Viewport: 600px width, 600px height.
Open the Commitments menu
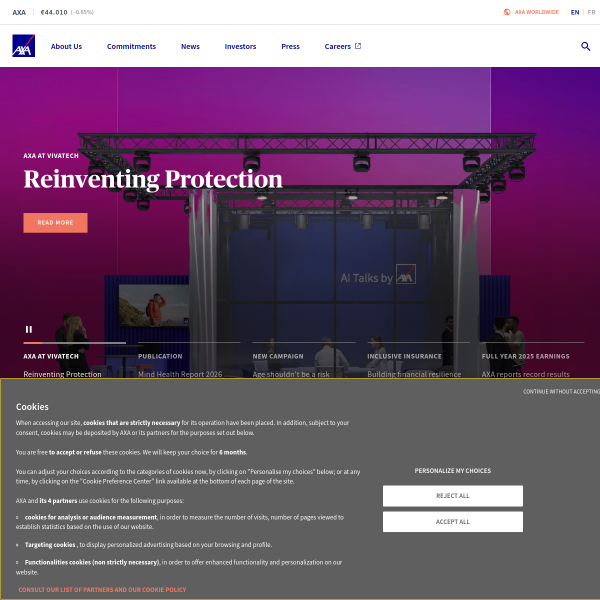(x=131, y=46)
